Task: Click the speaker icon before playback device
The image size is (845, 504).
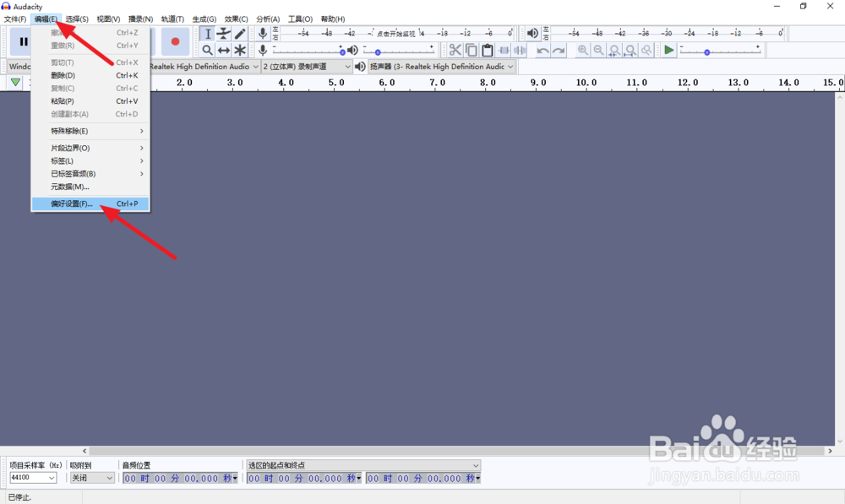Action: coord(361,66)
